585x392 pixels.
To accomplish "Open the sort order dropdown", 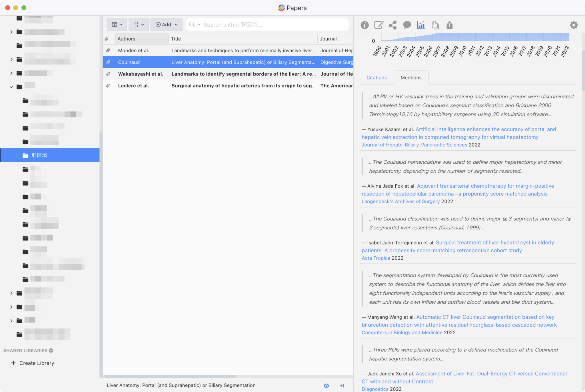I will point(139,25).
